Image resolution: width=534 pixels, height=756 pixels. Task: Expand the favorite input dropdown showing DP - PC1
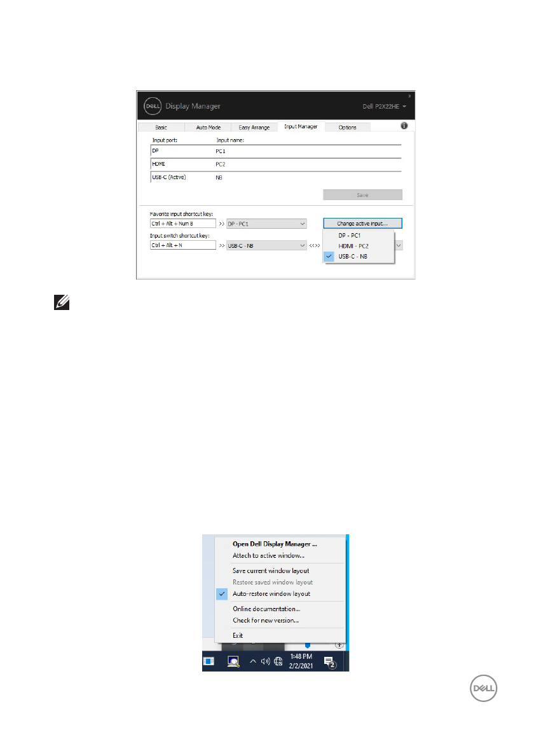click(267, 224)
